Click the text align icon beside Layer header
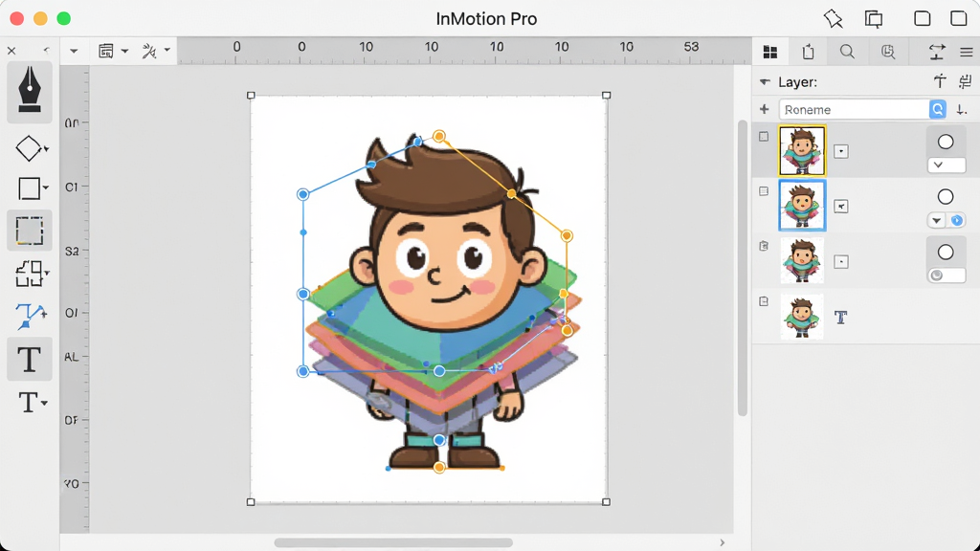 pos(940,81)
